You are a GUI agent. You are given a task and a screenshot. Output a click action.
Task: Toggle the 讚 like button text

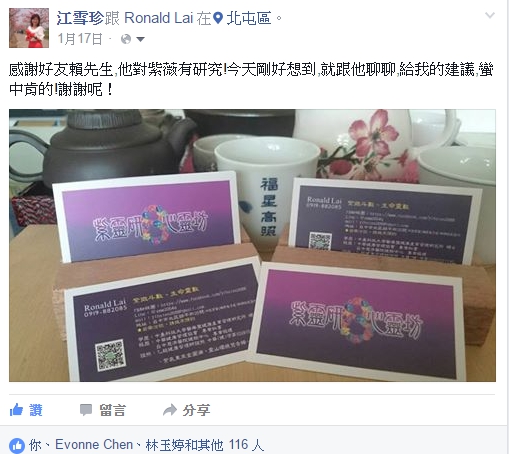click(36, 410)
